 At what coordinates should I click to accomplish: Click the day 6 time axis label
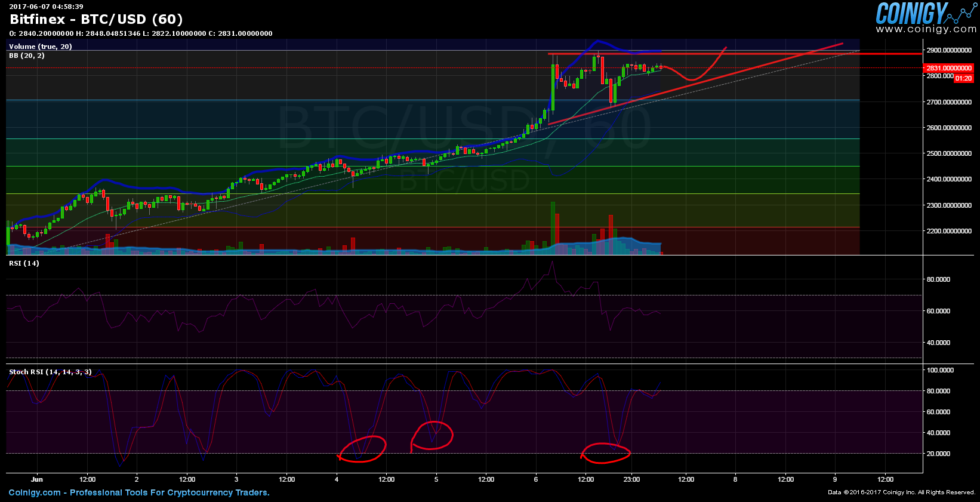click(536, 479)
